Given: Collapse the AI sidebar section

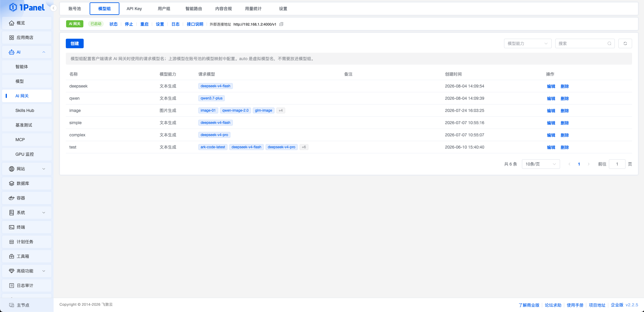Looking at the screenshot, I should pyautogui.click(x=44, y=52).
